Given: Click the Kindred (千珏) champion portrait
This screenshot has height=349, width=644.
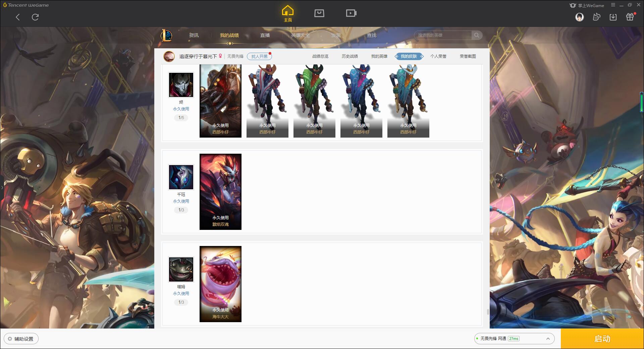Looking at the screenshot, I should click(181, 177).
